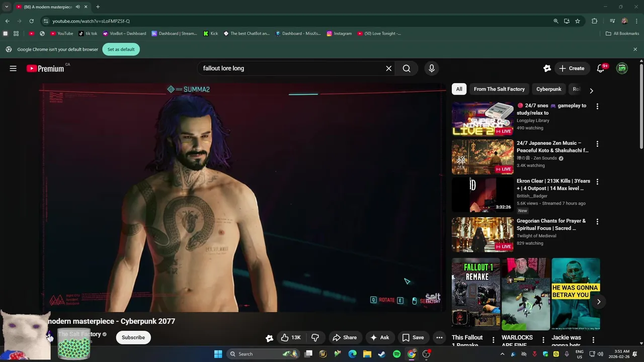The width and height of the screenshot is (644, 362).
Task: Clear the search query with the X
Action: [388, 68]
